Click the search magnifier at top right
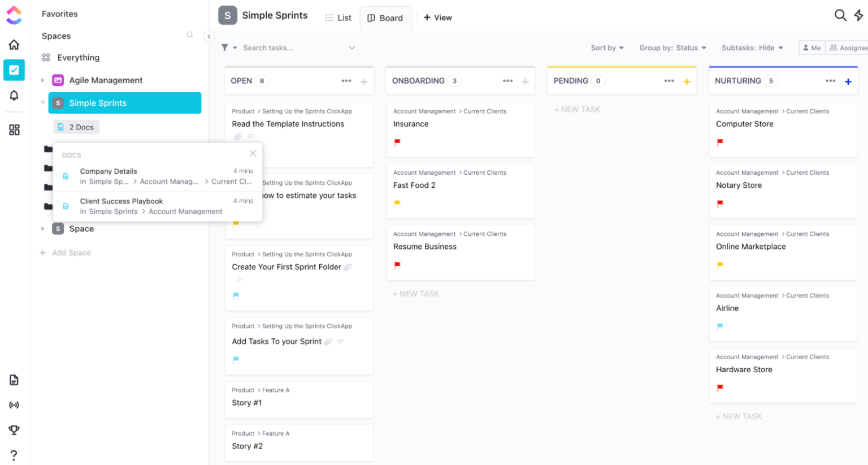This screenshot has width=868, height=465. click(840, 15)
